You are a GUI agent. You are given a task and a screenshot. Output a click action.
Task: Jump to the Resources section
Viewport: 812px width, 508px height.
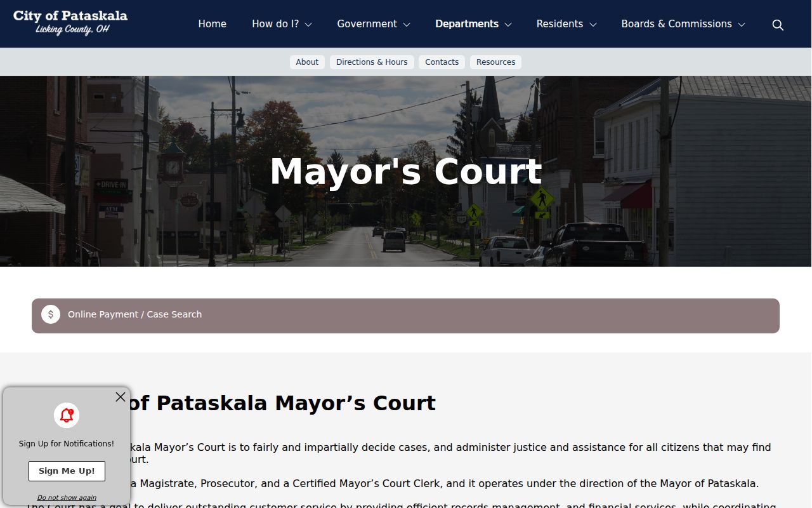[495, 62]
